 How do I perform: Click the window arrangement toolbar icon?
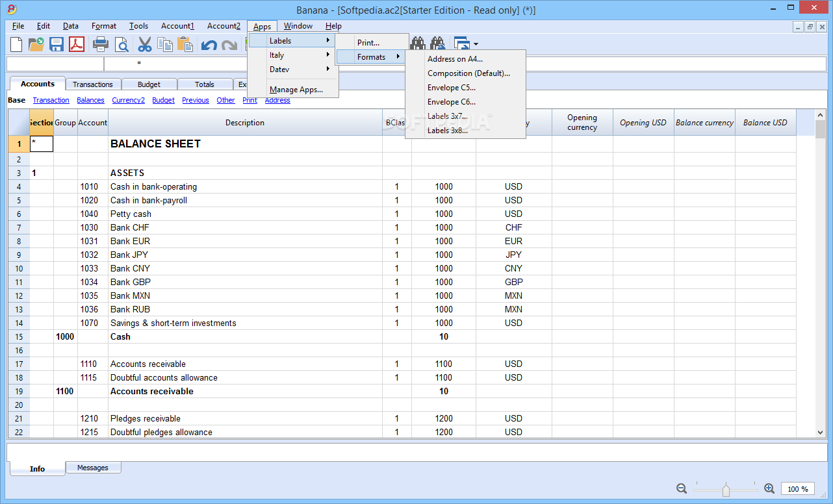point(462,44)
